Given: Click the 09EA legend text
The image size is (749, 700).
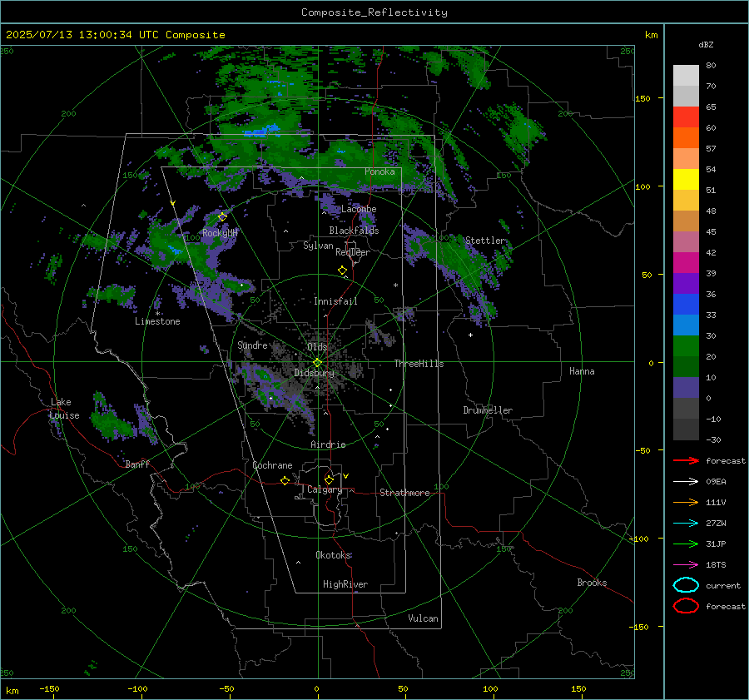Looking at the screenshot, I should (716, 481).
